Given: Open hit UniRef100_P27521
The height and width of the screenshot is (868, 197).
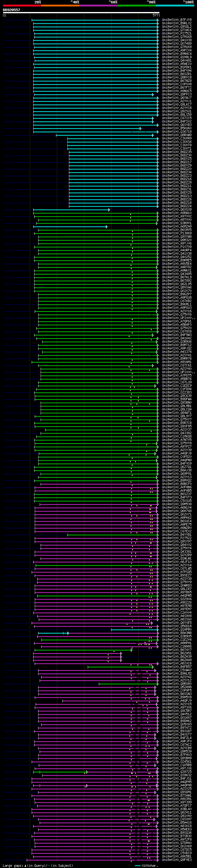Looking at the screenshot, I should tap(177, 33).
